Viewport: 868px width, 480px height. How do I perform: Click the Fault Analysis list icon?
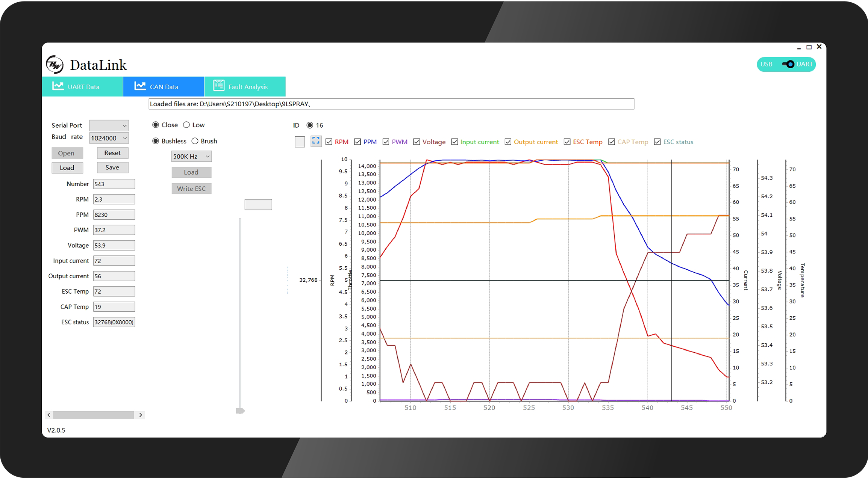coord(219,86)
